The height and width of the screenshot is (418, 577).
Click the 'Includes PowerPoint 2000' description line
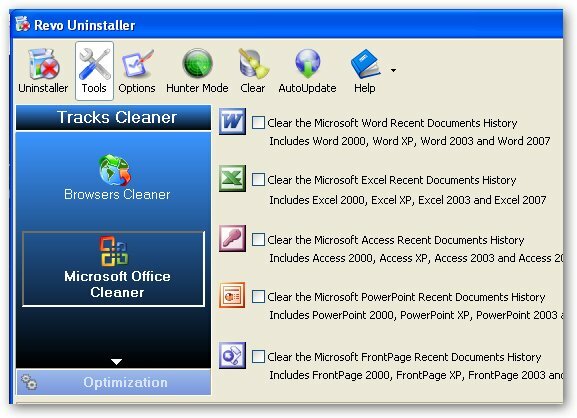tap(416, 315)
